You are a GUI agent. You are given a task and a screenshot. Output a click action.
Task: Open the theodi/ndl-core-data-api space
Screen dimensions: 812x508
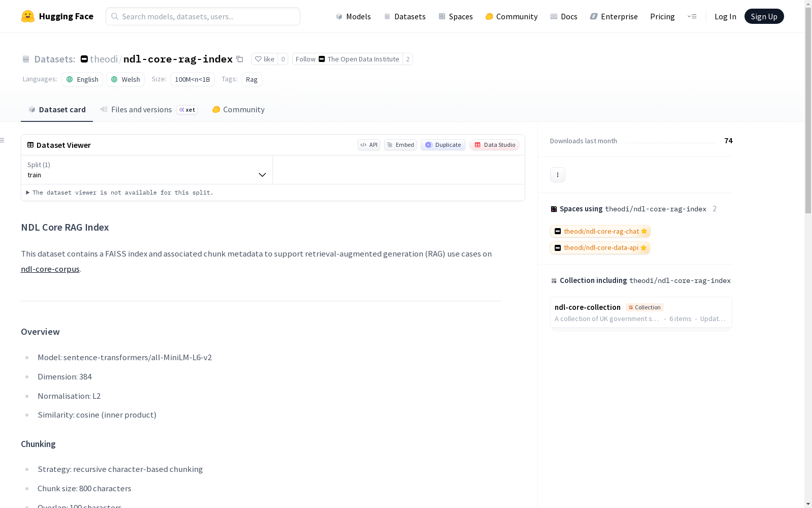coord(600,247)
